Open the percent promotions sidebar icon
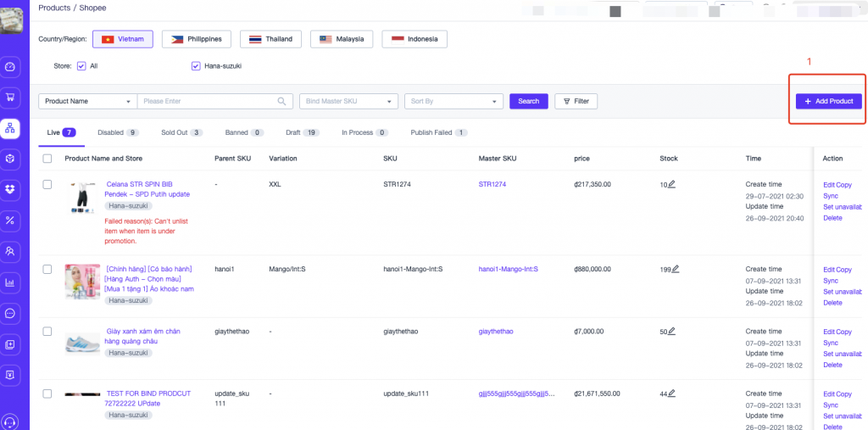 click(x=11, y=220)
